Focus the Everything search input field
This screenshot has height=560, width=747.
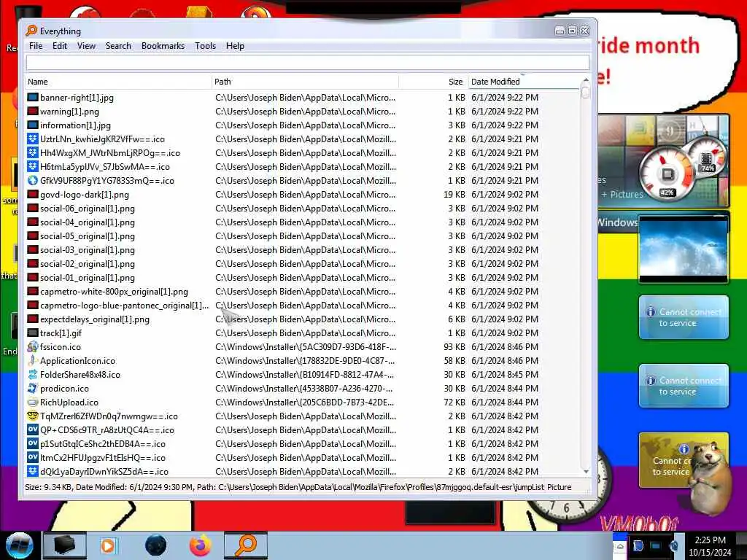click(308, 63)
